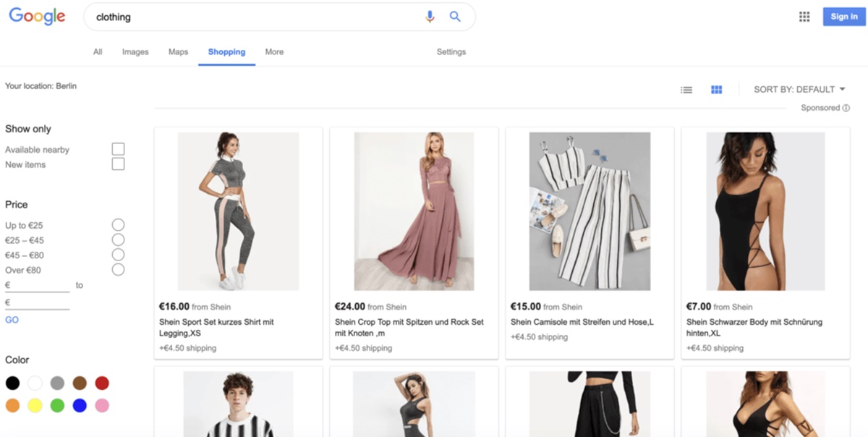868x437 pixels.
Task: Open the Settings menu
Action: pos(451,52)
